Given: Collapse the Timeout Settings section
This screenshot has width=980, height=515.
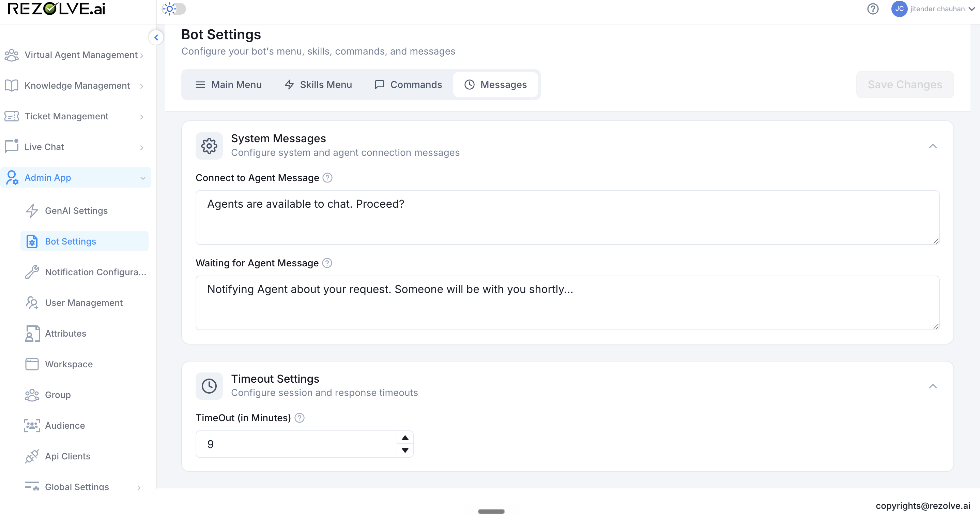Looking at the screenshot, I should (x=933, y=386).
